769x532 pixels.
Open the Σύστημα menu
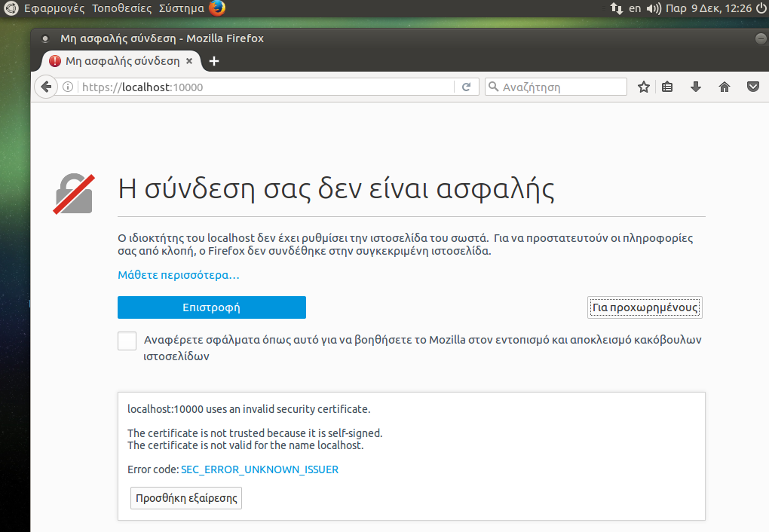click(181, 8)
